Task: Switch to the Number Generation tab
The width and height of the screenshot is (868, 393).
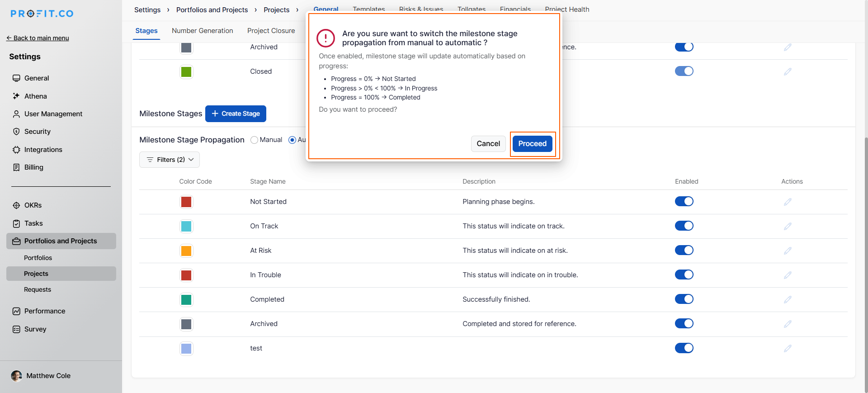Action: click(202, 31)
